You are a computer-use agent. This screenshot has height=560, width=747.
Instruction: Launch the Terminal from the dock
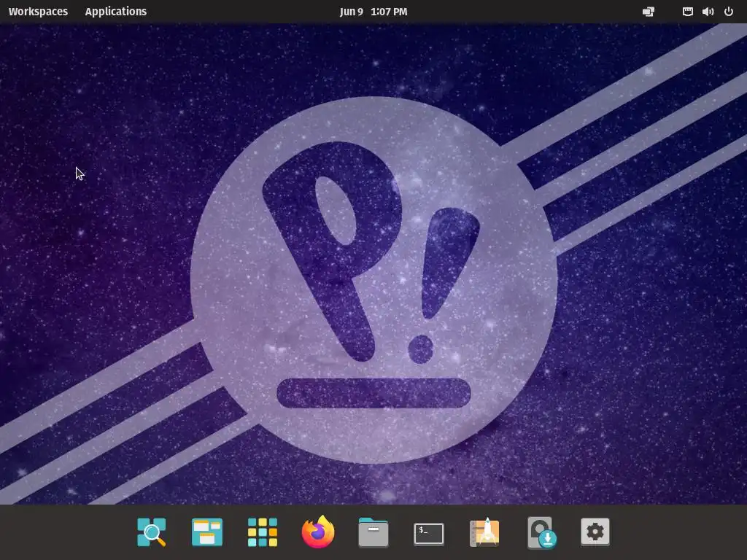click(429, 533)
